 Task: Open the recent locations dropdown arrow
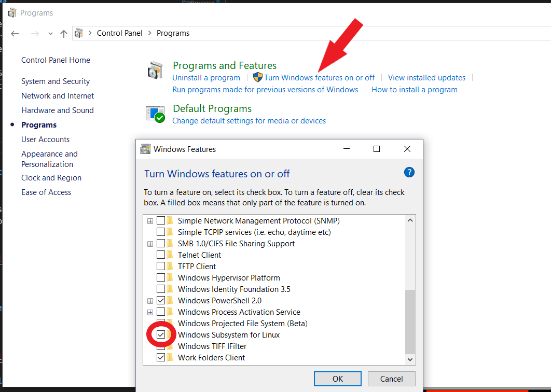(x=50, y=33)
